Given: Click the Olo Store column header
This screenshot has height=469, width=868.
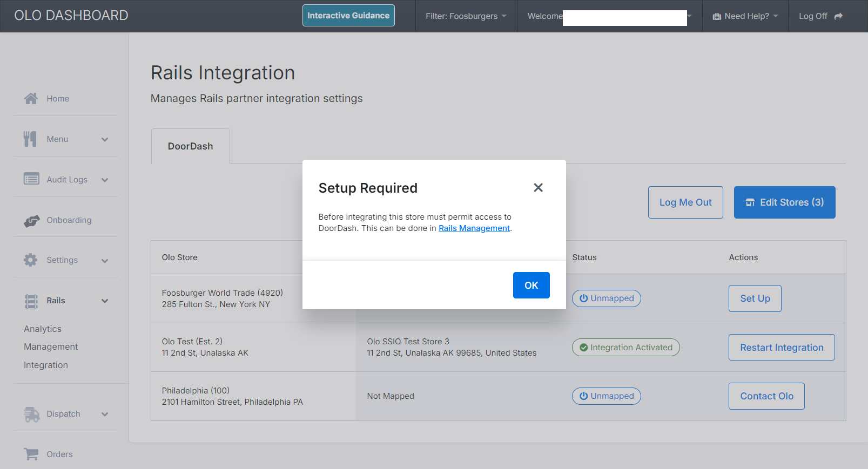Looking at the screenshot, I should point(180,257).
